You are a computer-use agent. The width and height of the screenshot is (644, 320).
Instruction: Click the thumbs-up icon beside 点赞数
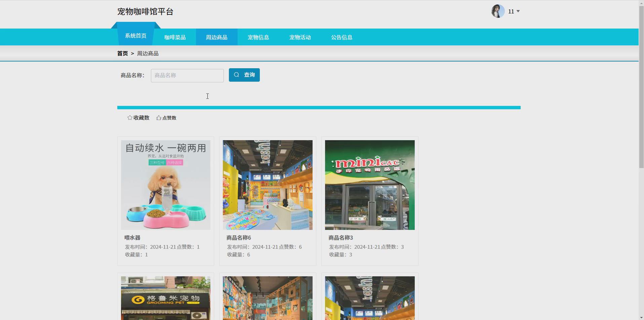coord(158,118)
